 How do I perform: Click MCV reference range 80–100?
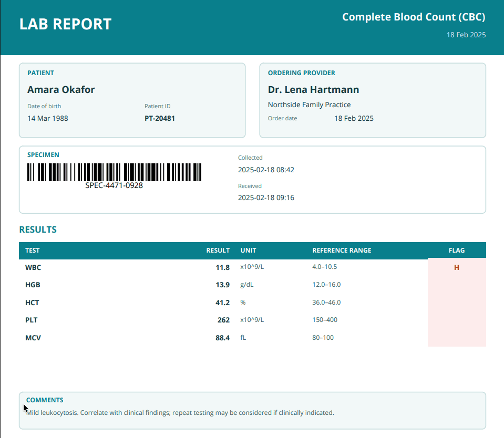(x=323, y=338)
